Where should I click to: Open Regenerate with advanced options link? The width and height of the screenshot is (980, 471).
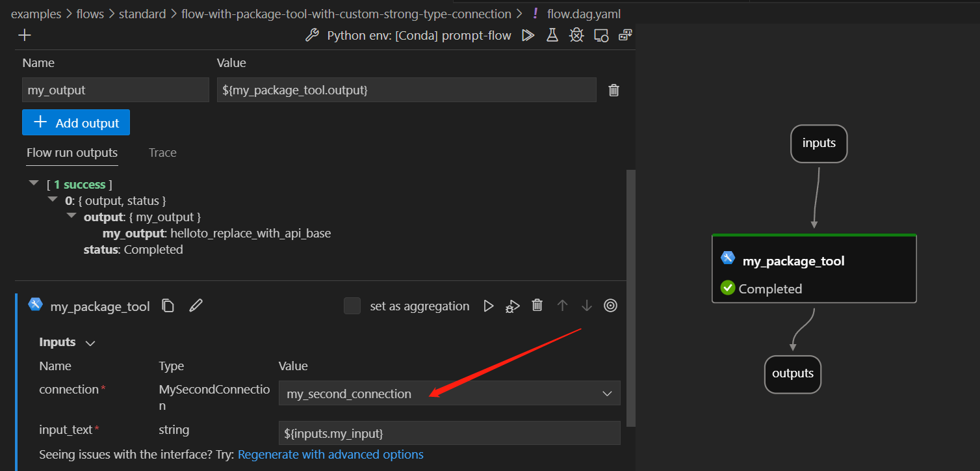click(330, 454)
